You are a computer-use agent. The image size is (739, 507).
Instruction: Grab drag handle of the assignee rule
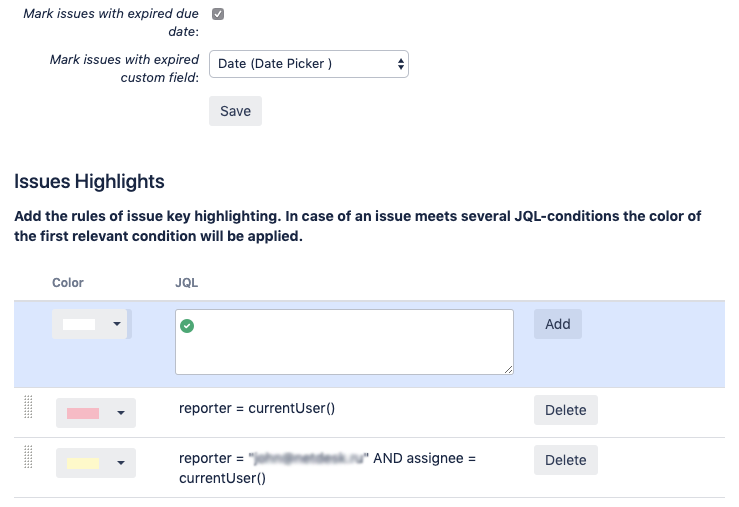(28, 457)
